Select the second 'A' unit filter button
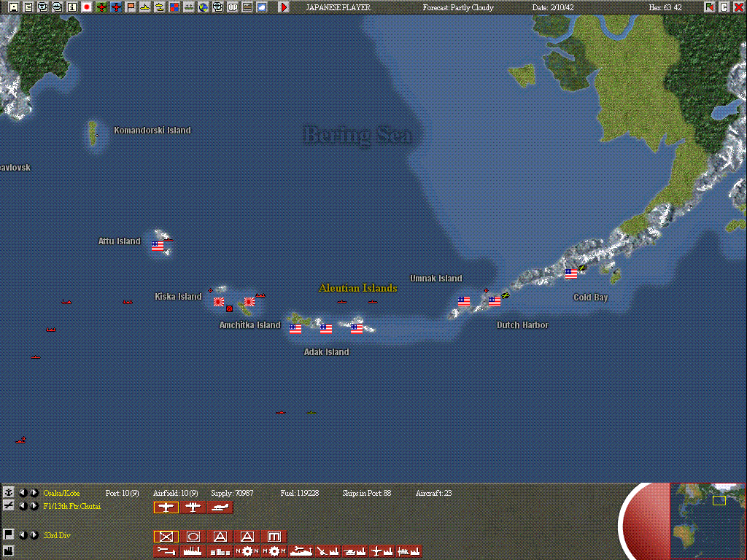The image size is (747, 560). tap(247, 537)
